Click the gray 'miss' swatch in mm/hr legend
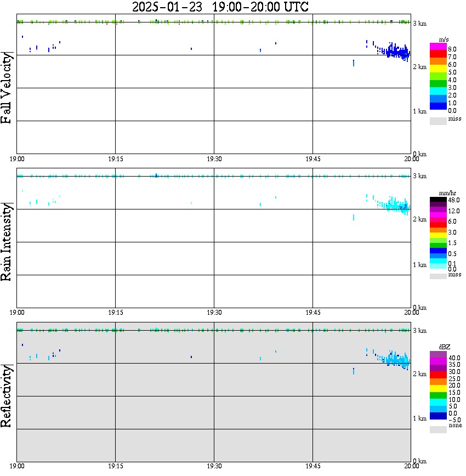 click(438, 276)
